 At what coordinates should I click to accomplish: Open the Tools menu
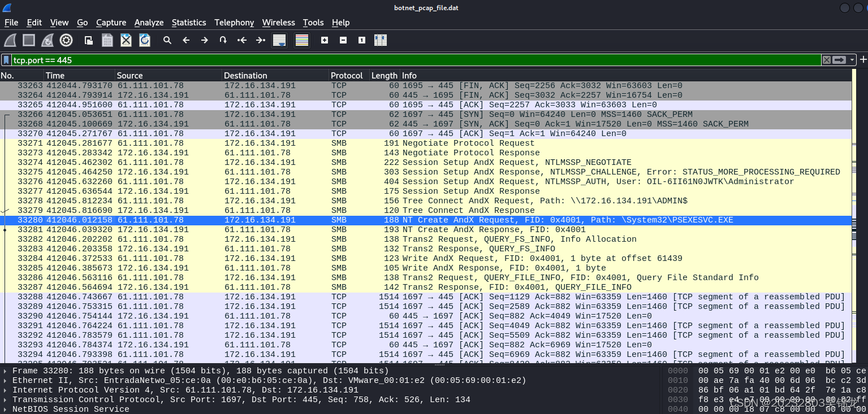(x=313, y=23)
